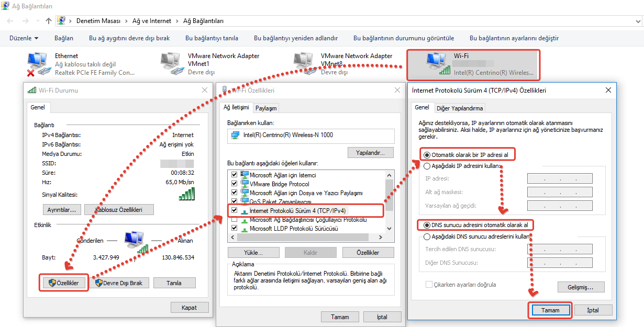The height and width of the screenshot is (327, 644).
Task: Select 'Otomatik olarak bir IP adresi al'
Action: click(427, 155)
